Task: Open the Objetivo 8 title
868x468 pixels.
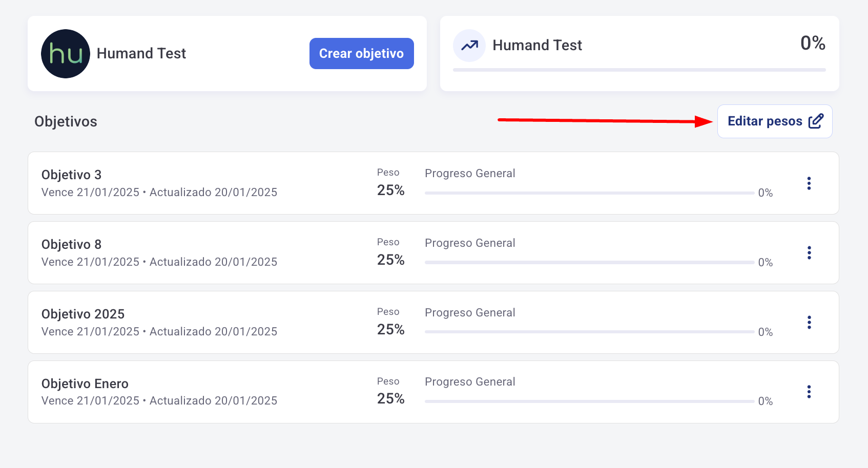Action: [72, 245]
